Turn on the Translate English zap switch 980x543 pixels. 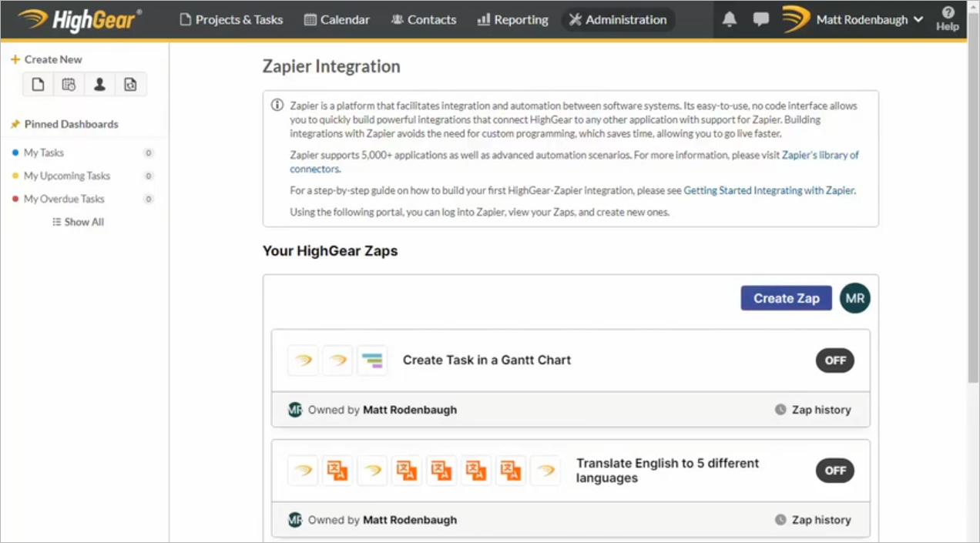835,471
